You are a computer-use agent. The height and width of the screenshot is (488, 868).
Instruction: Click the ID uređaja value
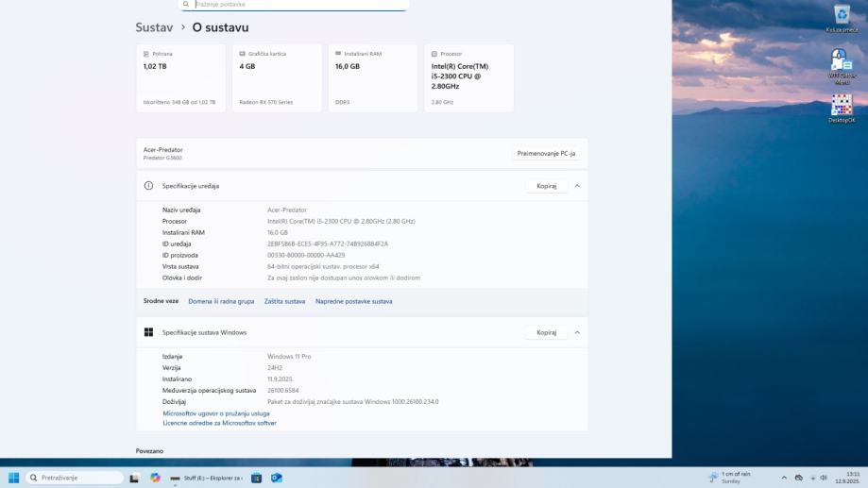[328, 244]
